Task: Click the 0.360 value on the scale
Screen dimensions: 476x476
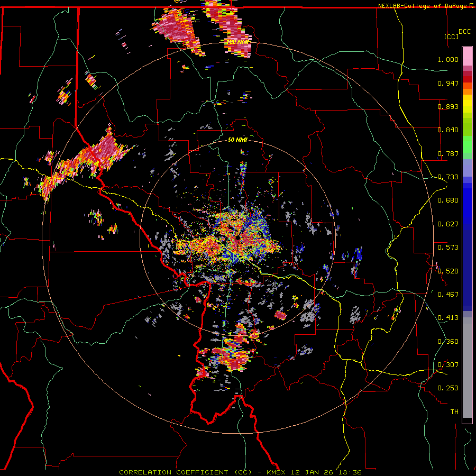Action: (x=448, y=341)
